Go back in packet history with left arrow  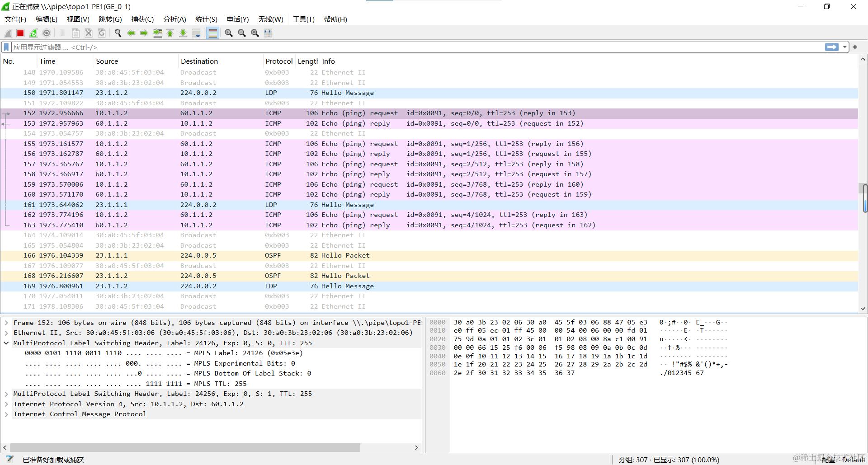click(131, 33)
